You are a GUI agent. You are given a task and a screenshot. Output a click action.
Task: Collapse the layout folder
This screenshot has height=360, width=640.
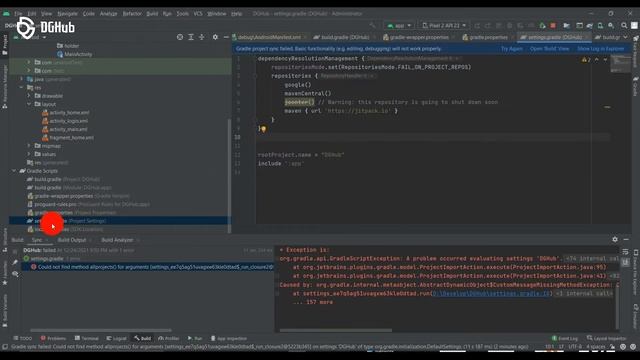(29, 104)
